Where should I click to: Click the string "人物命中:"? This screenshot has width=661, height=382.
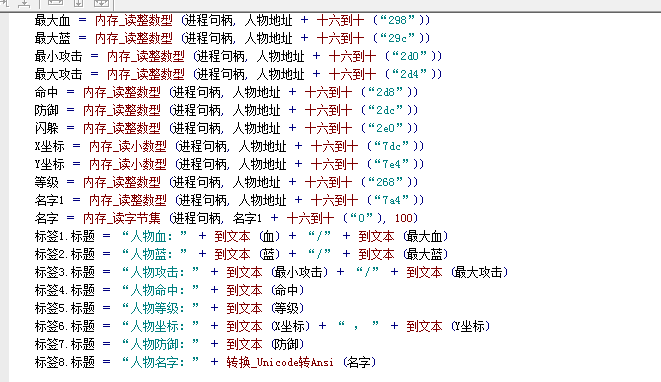160,291
